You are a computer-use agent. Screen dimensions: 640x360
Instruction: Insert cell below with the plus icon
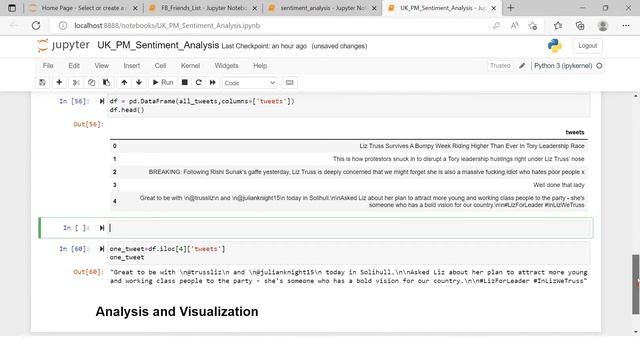tap(59, 82)
